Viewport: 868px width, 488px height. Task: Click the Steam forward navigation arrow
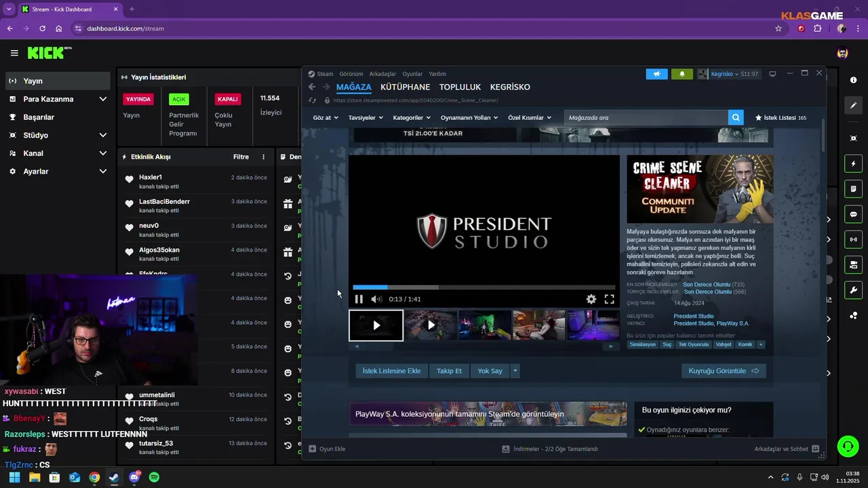click(x=325, y=87)
